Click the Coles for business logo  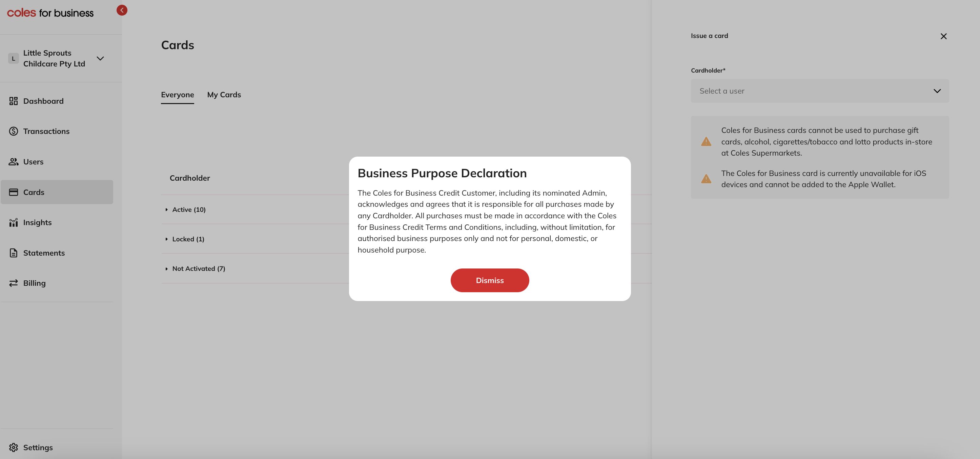[50, 13]
